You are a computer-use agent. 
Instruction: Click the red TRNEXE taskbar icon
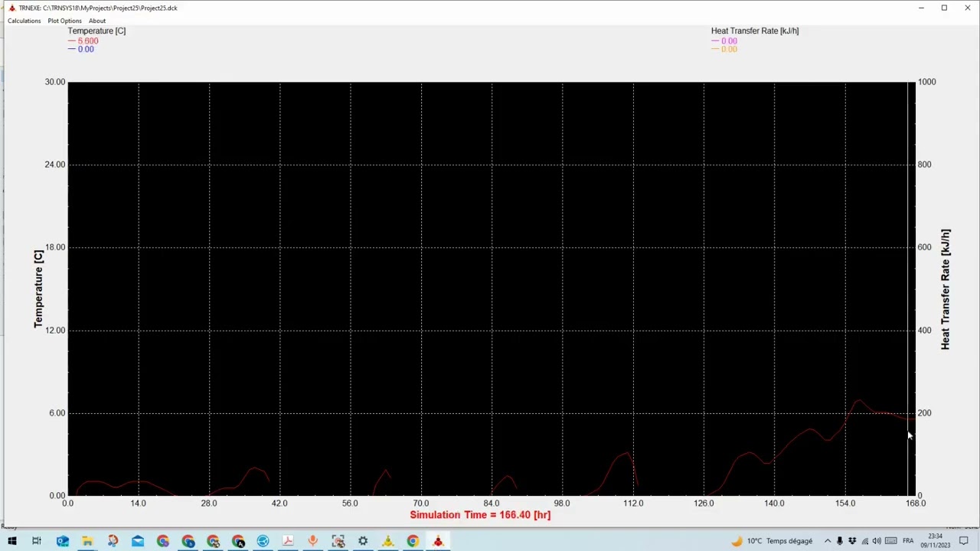[438, 541]
